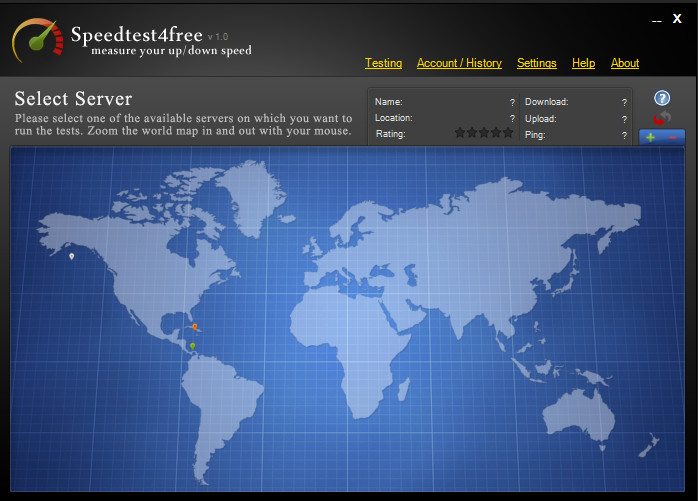Zoom out with the red minus button
This screenshot has height=501, width=698.
[x=673, y=138]
